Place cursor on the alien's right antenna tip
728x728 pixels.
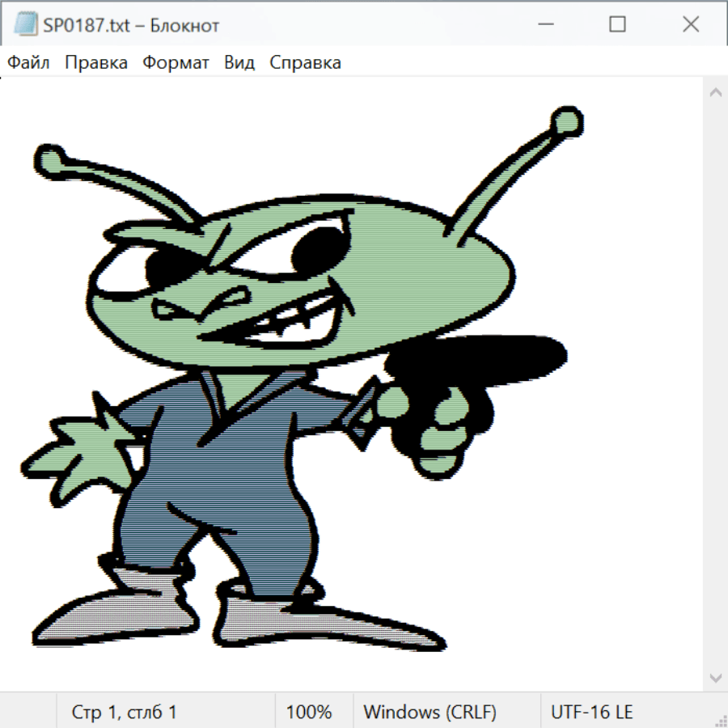coord(565,122)
